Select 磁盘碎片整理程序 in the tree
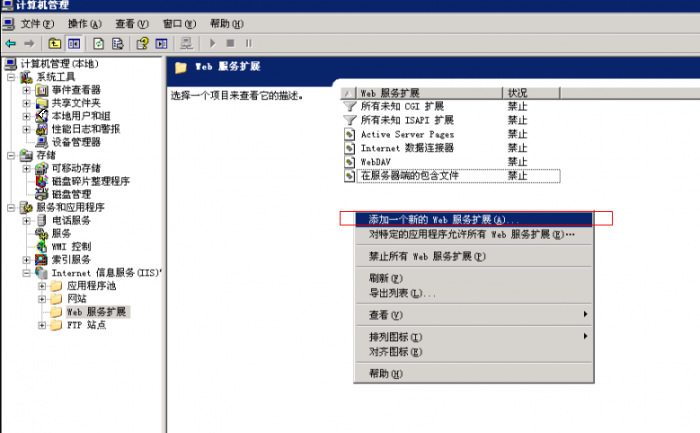 pyautogui.click(x=90, y=181)
